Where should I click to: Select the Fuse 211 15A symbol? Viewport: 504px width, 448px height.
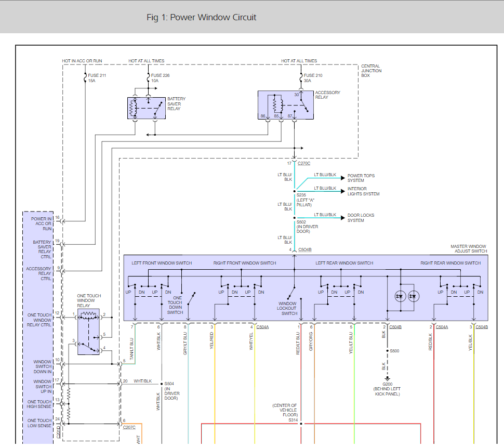pyautogui.click(x=85, y=77)
